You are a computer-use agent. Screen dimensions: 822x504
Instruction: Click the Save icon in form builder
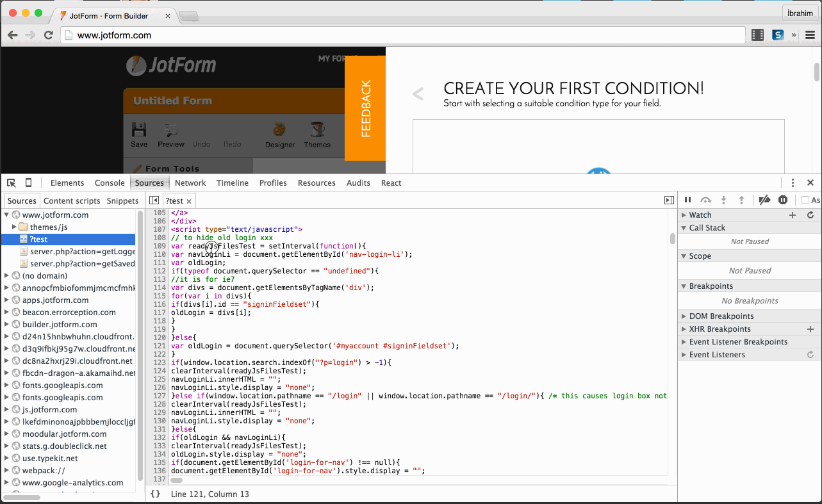139,135
